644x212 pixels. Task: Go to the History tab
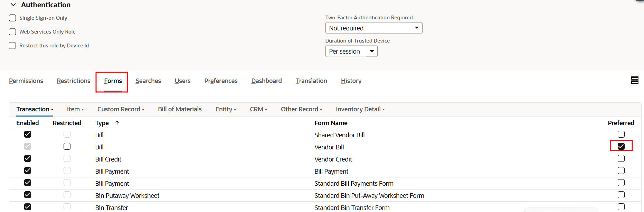(x=351, y=81)
